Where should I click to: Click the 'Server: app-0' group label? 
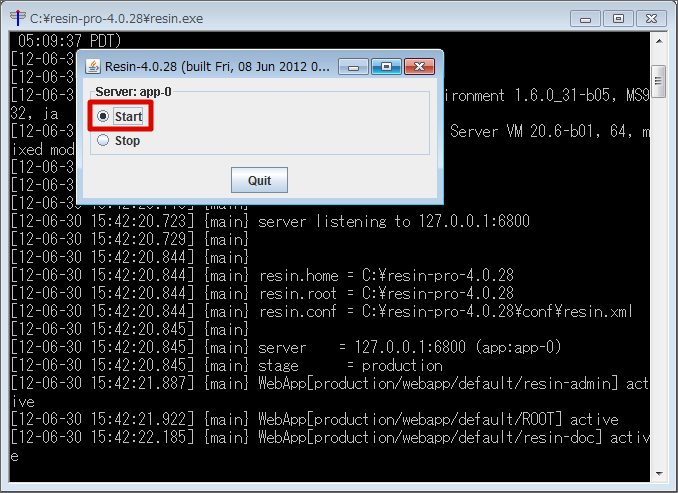[x=133, y=92]
